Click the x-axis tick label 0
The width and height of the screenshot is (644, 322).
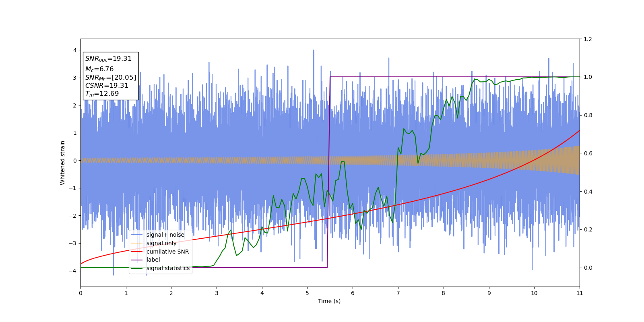[80, 293]
